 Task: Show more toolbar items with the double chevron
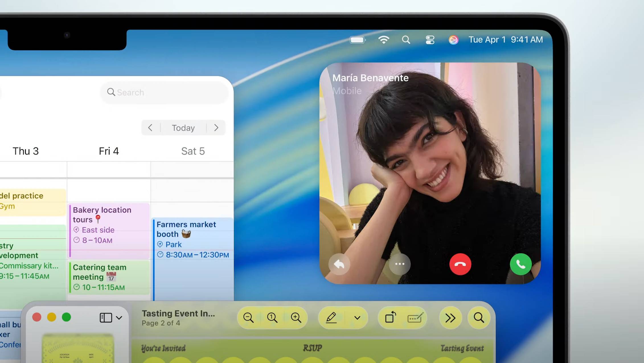tap(450, 318)
